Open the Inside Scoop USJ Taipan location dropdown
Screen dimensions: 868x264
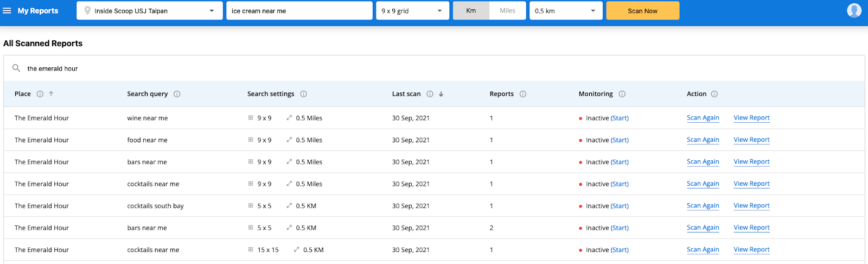pos(149,11)
